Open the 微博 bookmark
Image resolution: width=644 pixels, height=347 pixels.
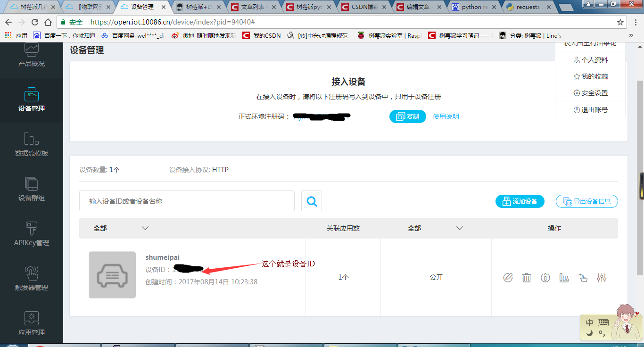click(x=204, y=35)
